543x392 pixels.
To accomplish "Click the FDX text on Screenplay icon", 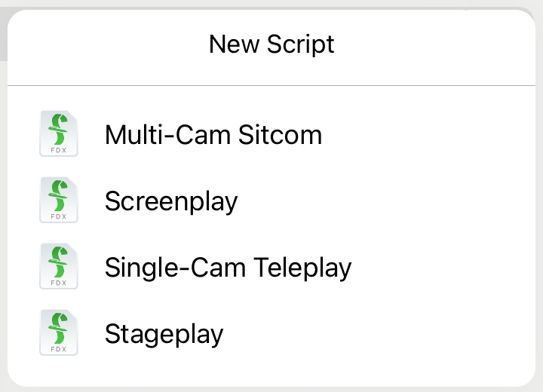I will (59, 216).
